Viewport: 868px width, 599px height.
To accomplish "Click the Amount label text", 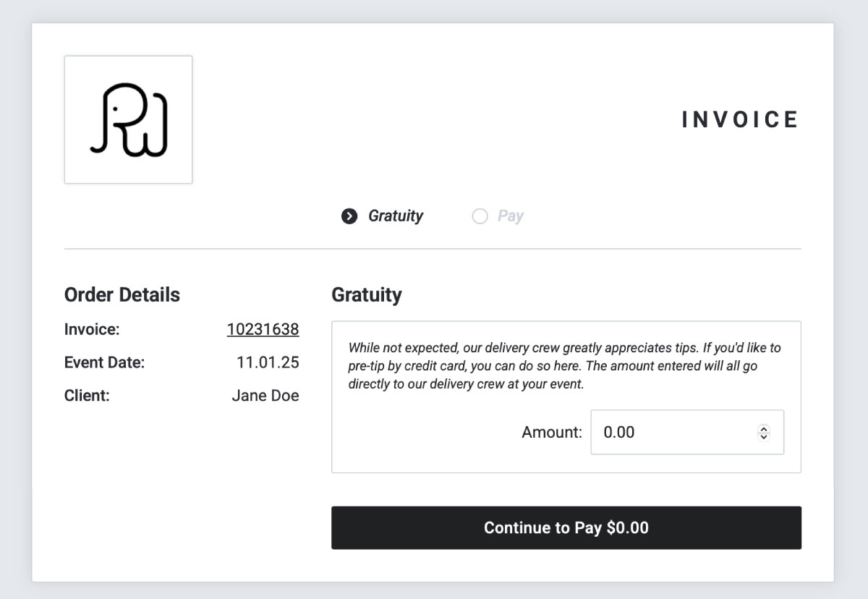I will click(551, 433).
